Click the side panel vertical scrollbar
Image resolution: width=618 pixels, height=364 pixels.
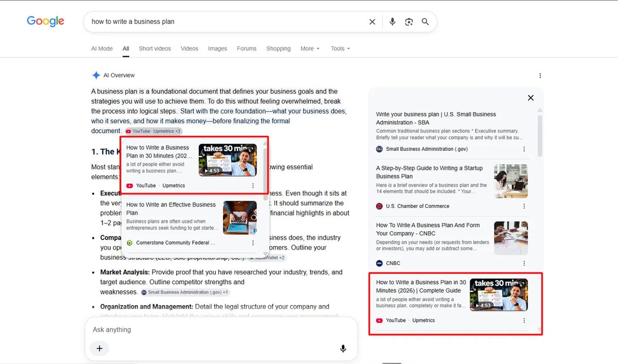540,136
